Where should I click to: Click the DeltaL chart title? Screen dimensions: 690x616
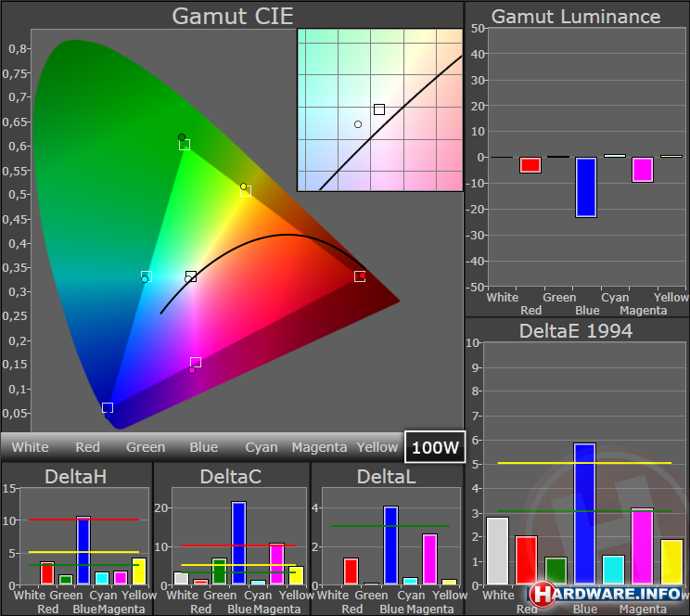387,477
